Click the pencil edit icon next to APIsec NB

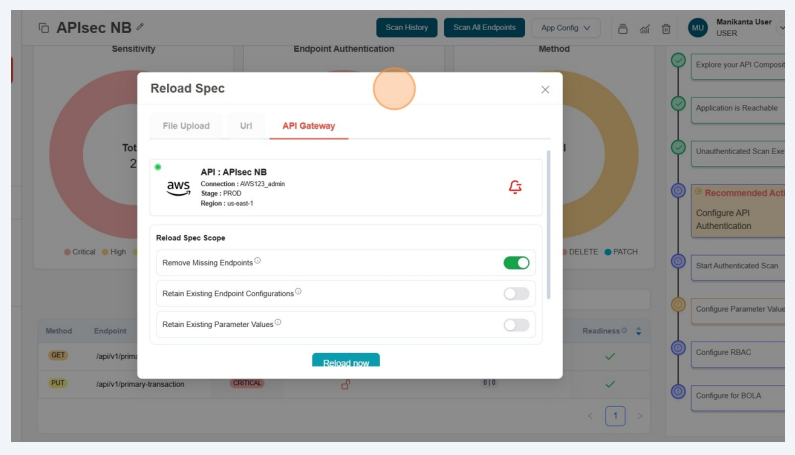(x=140, y=27)
